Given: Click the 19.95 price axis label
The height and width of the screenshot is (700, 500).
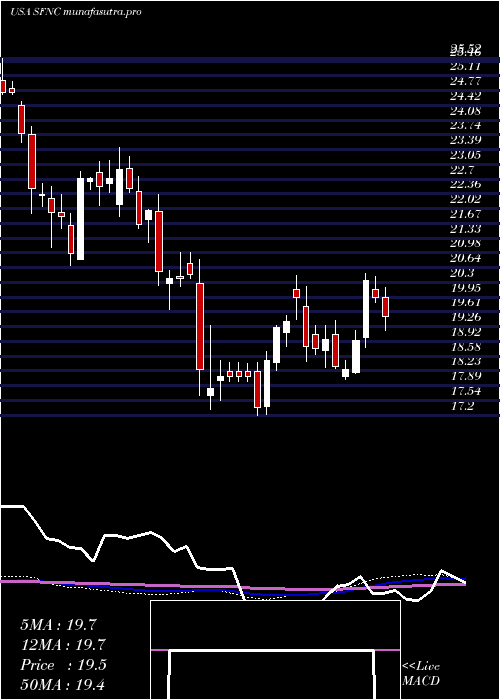Looking at the screenshot, I should pyautogui.click(x=466, y=288).
